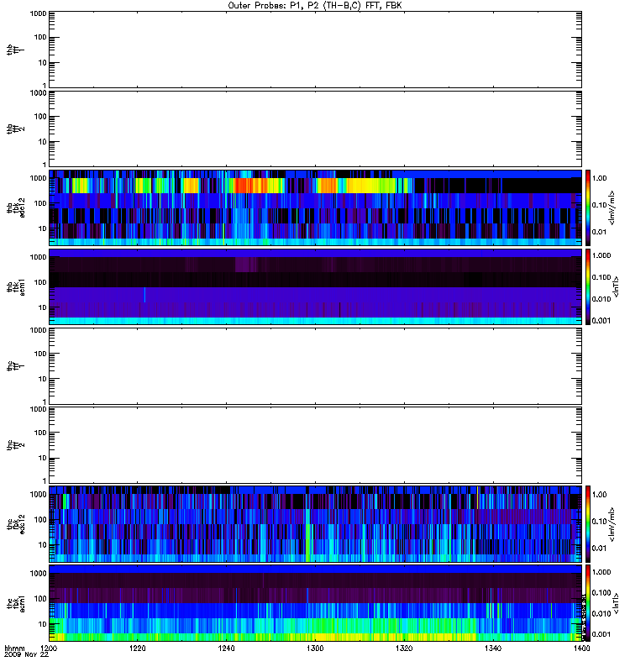Click the 10 y-axis tick of thc fff 2 panel

click(x=43, y=458)
